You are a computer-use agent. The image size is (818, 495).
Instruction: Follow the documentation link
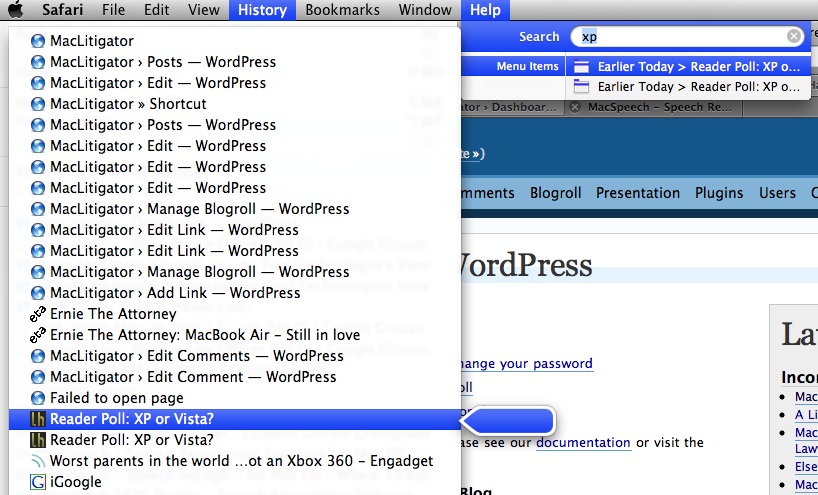coord(583,442)
